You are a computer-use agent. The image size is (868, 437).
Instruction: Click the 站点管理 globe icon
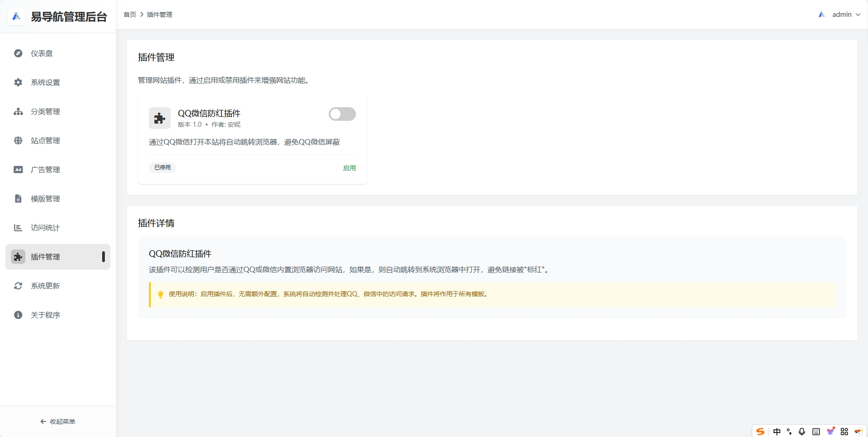(x=18, y=140)
